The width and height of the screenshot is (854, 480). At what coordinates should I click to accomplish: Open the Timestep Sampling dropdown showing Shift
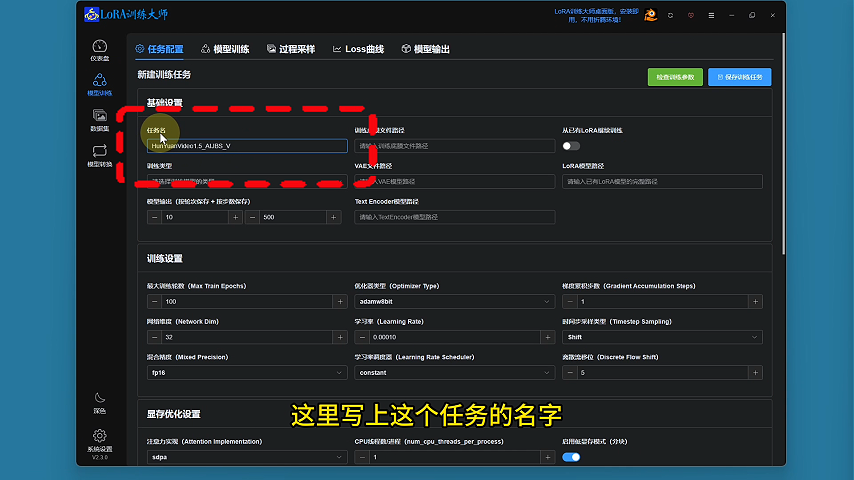click(662, 337)
